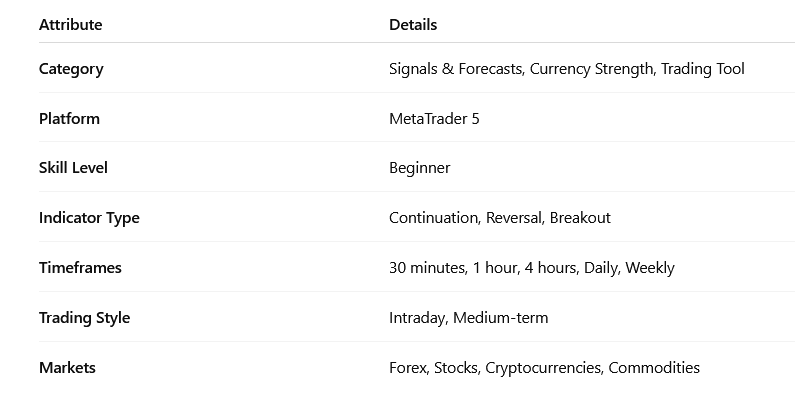Click "Signals & Forecasts" in Category details
This screenshot has width=795, height=405.
(x=454, y=69)
